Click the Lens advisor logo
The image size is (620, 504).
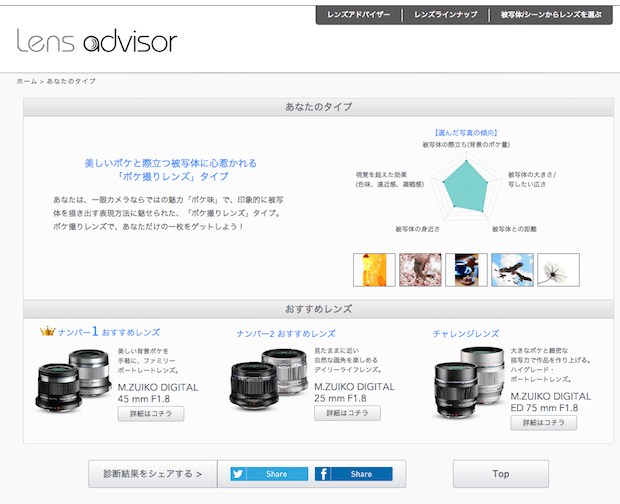point(97,41)
